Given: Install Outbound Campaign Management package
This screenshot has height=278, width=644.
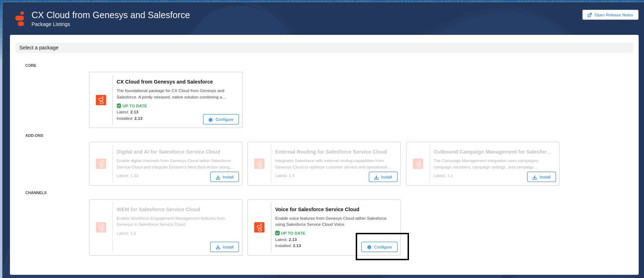Looking at the screenshot, I should [x=541, y=177].
